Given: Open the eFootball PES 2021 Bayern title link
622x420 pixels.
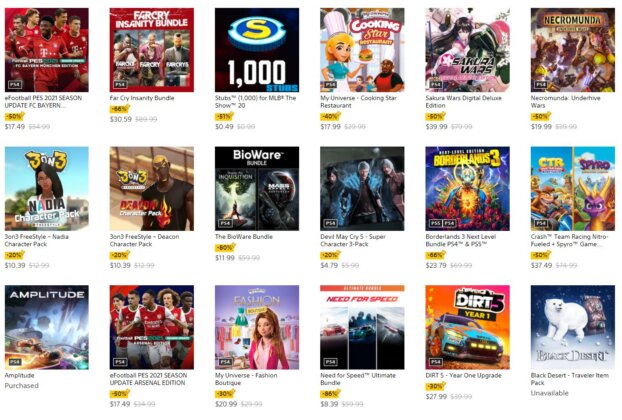Looking at the screenshot, I should point(43,102).
